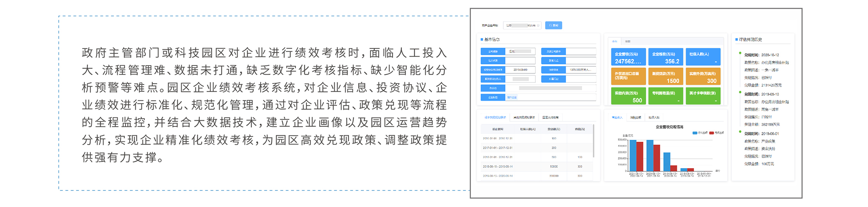Switch to the 全部 tab above metric cards

pos(627,41)
